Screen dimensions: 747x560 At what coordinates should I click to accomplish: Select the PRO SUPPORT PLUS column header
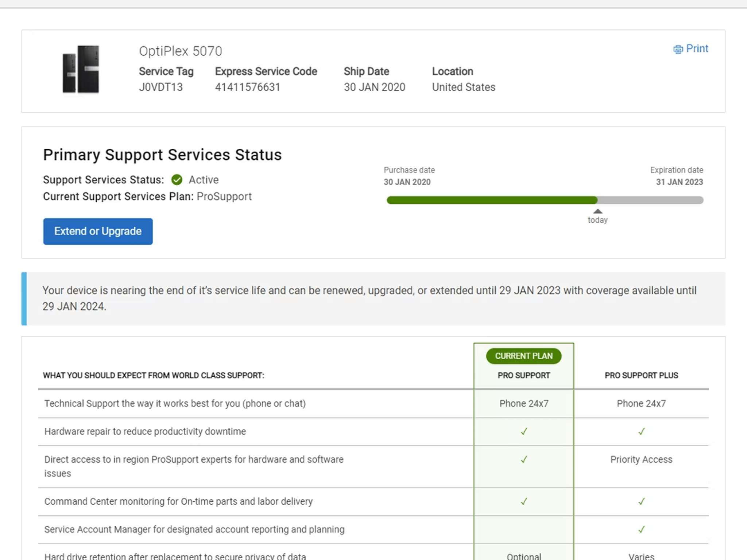[x=641, y=375]
